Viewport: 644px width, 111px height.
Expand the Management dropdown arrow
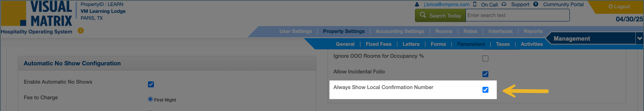[640, 38]
